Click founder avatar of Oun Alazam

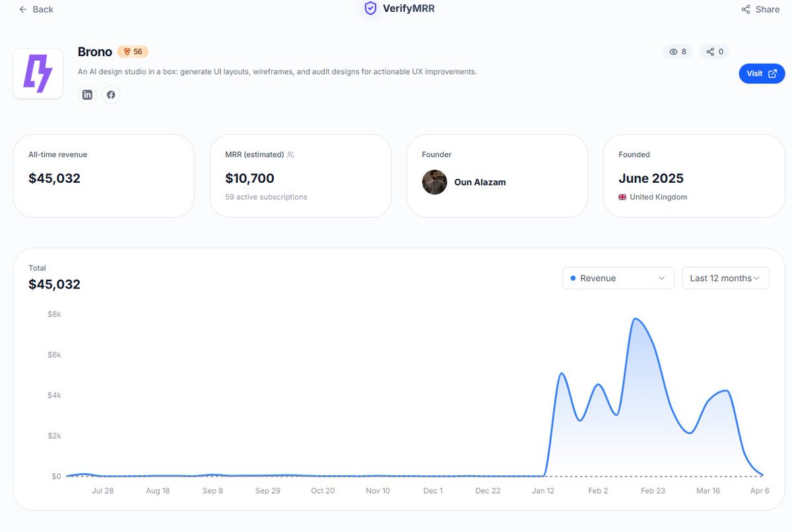pyautogui.click(x=435, y=182)
